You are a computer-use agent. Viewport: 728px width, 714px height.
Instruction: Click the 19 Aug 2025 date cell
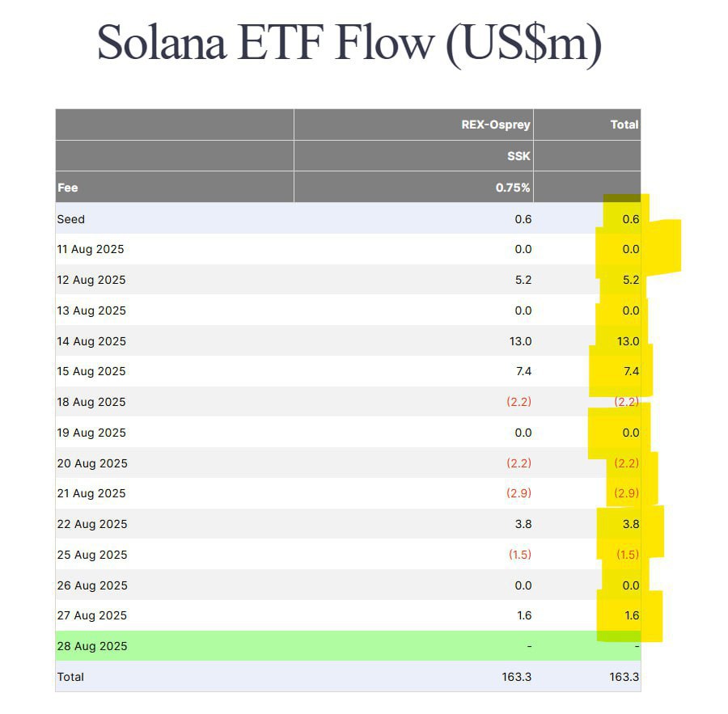pos(91,433)
